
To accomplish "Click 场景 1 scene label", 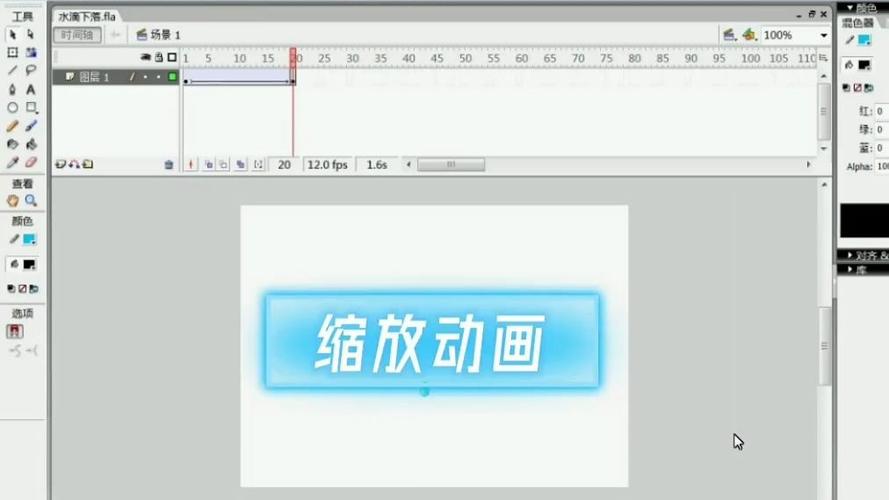I will coord(166,35).
